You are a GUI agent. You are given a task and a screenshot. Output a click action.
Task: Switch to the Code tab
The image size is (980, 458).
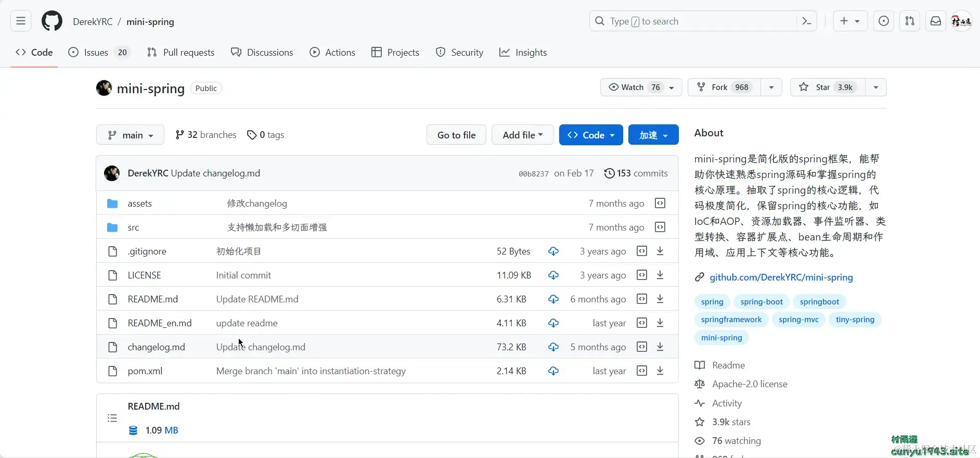click(34, 53)
